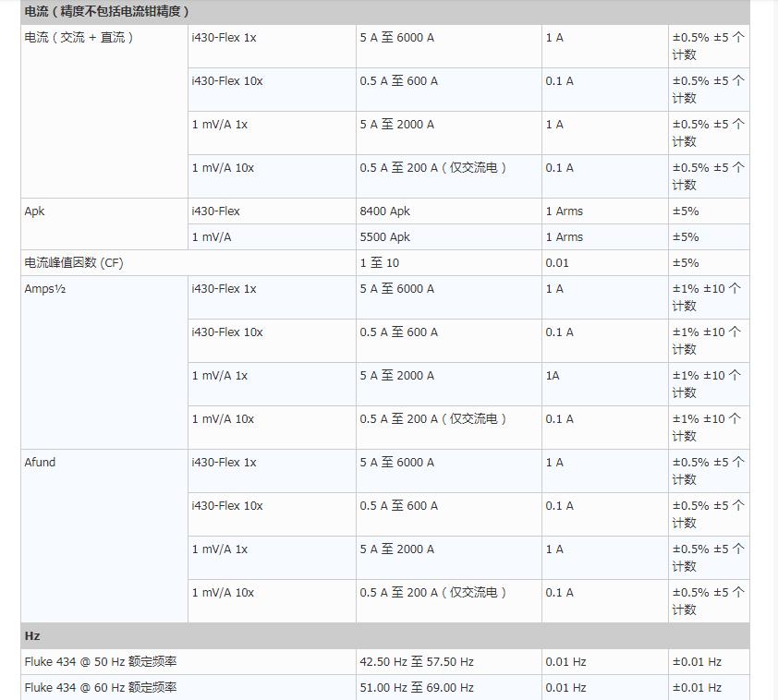Click the 51.00 Hz 至 69.00 Hz cell
Screen dimensions: 778x700
(x=417, y=688)
